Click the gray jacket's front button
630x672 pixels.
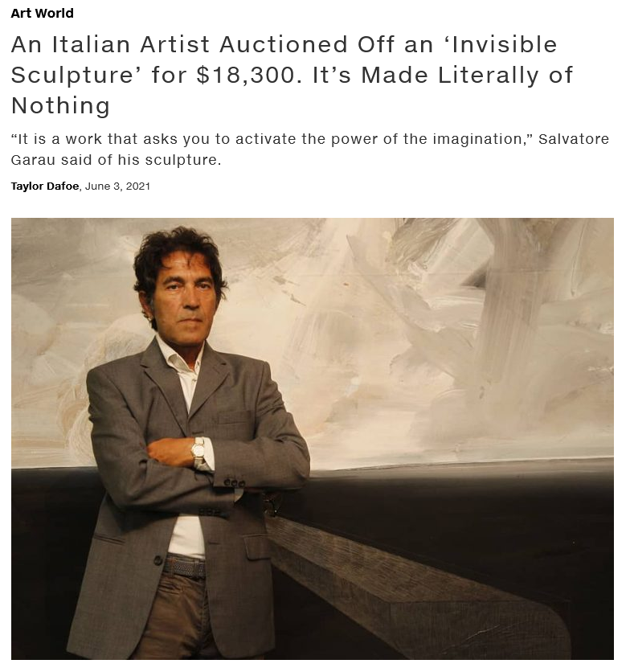pos(157,560)
